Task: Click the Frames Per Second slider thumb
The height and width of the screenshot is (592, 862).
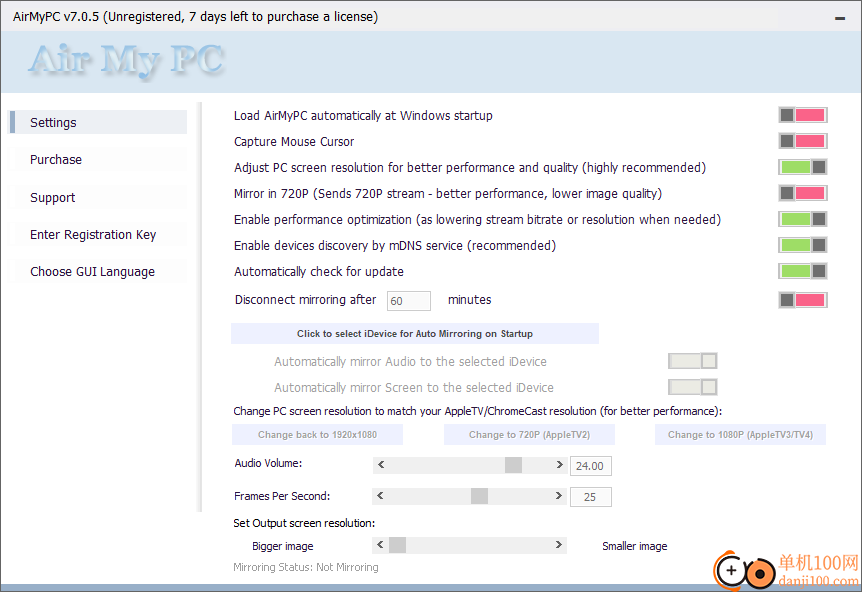Action: point(479,496)
